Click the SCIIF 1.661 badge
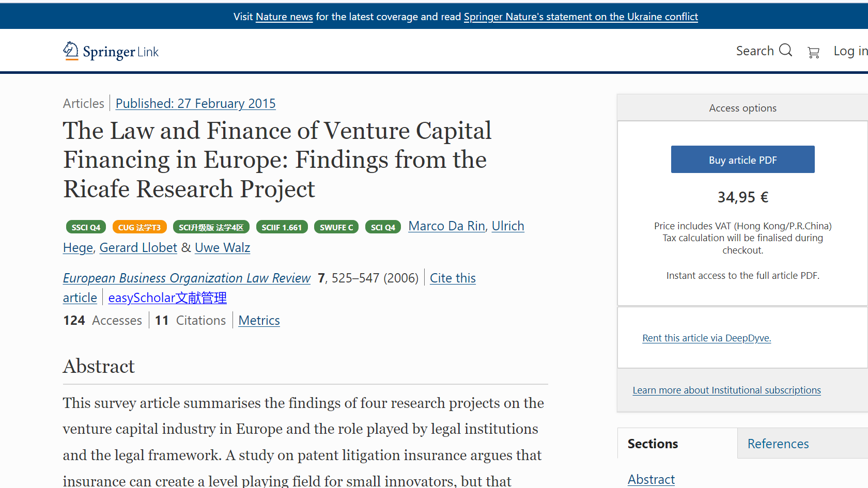This screenshot has width=868, height=488. click(x=282, y=227)
